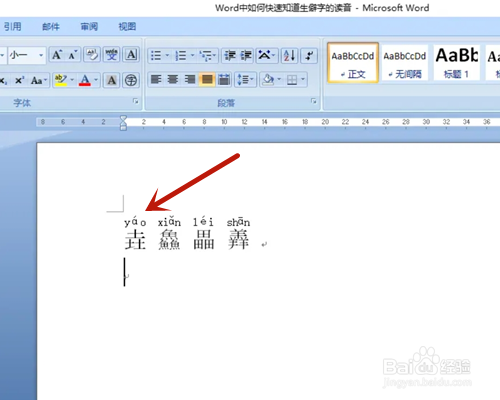Align text to the left
500x400 pixels.
pos(156,80)
